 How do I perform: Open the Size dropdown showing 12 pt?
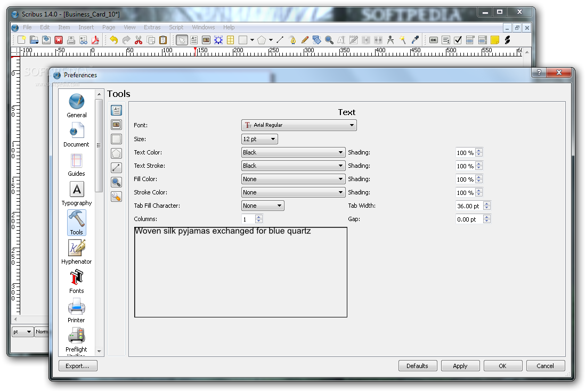coord(260,139)
